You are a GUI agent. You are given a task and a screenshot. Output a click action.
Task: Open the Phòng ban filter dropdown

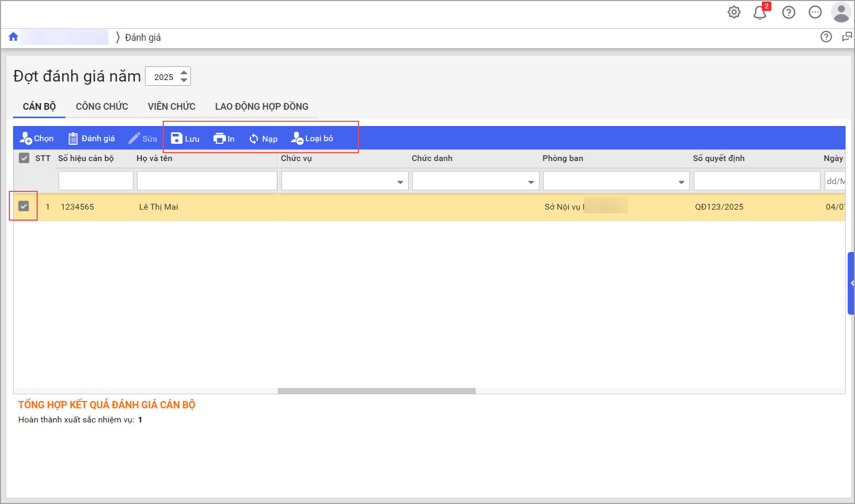[x=681, y=182]
